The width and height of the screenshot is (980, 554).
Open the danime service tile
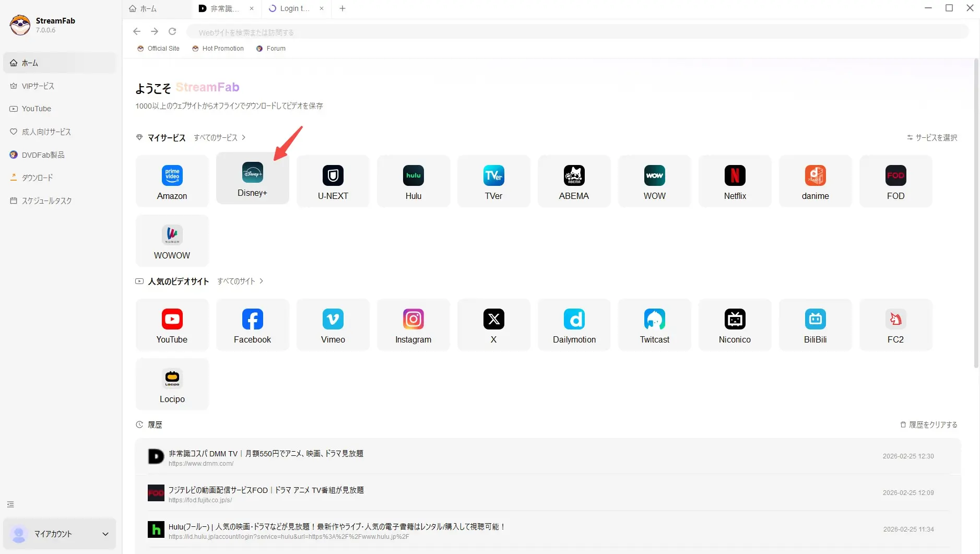coord(815,181)
